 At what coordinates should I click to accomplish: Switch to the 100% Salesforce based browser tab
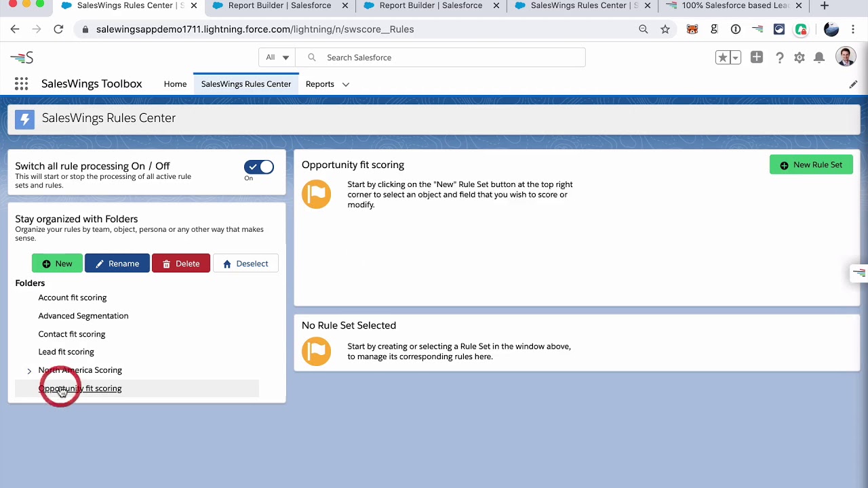pos(735,5)
